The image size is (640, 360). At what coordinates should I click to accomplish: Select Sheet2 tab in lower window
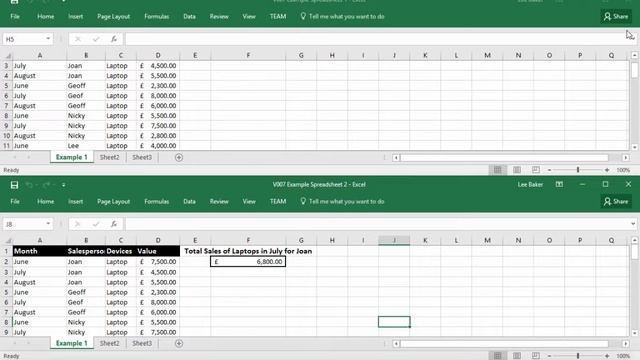coord(109,344)
